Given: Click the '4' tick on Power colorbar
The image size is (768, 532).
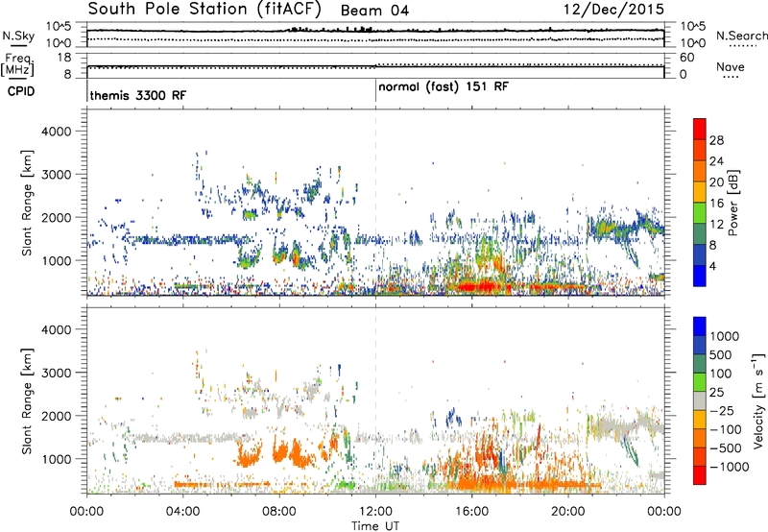Looking at the screenshot, I should click(712, 266).
